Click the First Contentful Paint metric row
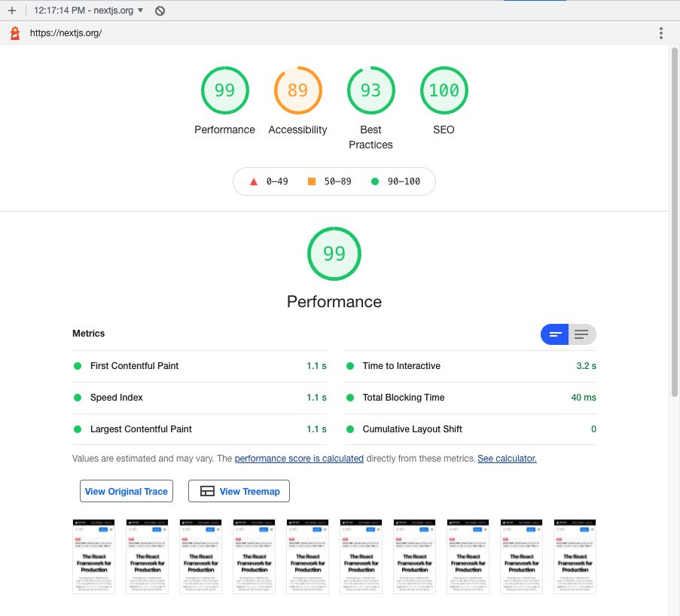 200,366
